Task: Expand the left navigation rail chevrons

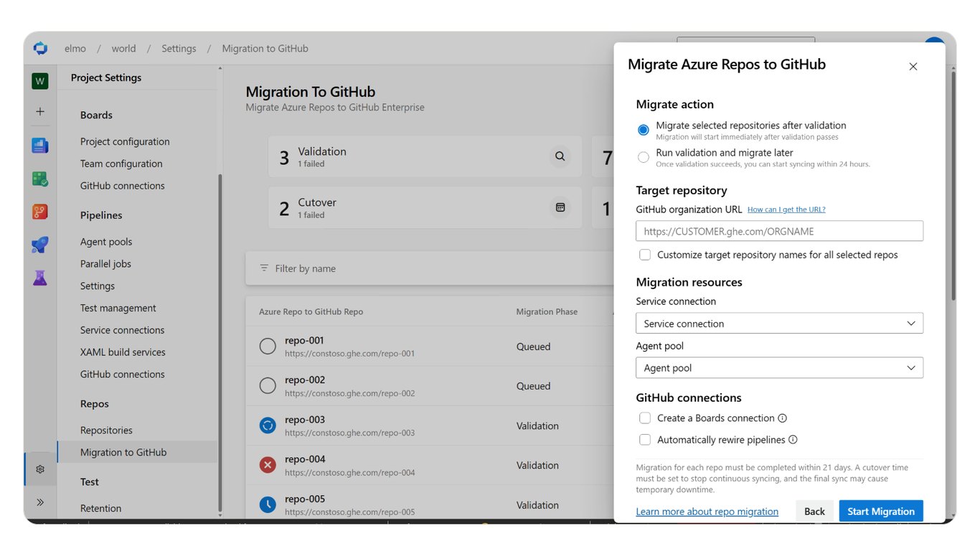Action: (x=40, y=502)
